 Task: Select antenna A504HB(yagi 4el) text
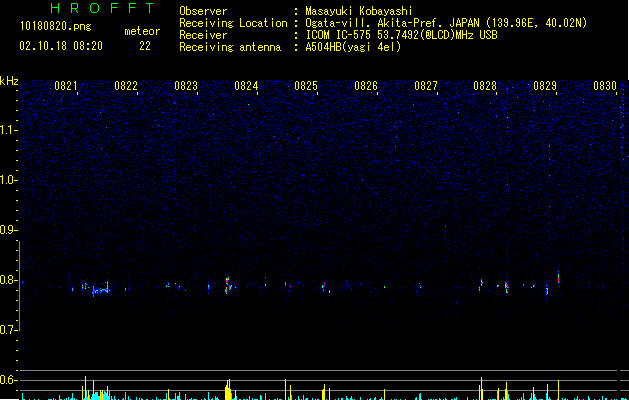pyautogui.click(x=353, y=47)
